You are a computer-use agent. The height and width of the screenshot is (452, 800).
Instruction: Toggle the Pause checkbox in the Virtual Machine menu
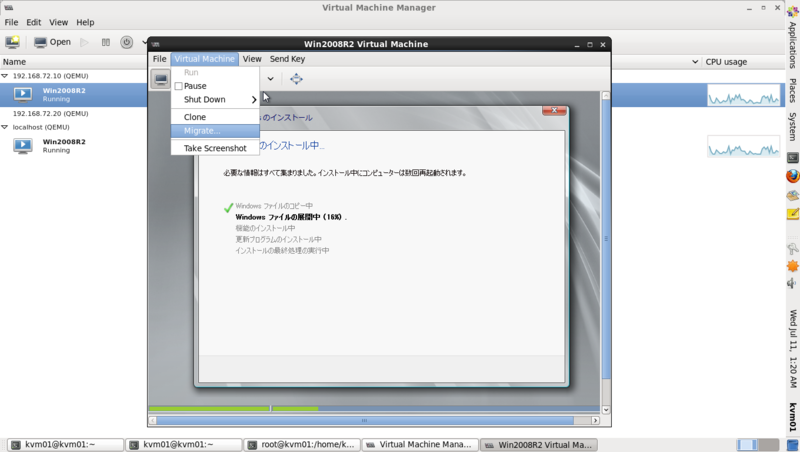coord(179,86)
